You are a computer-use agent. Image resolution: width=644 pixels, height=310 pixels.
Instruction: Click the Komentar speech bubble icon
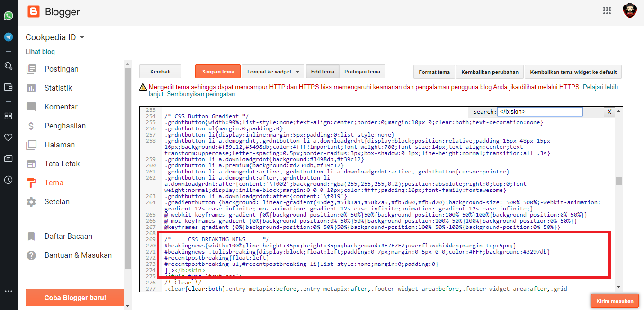click(31, 107)
